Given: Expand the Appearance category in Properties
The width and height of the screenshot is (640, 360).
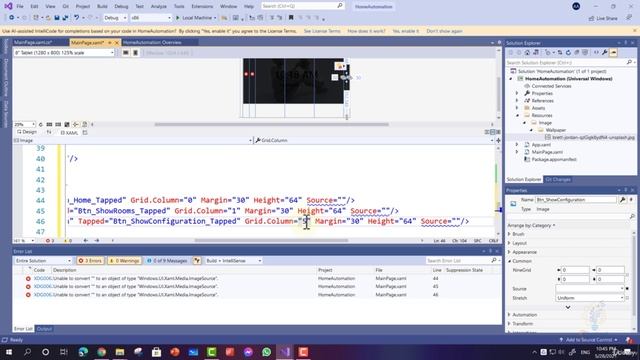Looking at the screenshot, I should point(509,252).
